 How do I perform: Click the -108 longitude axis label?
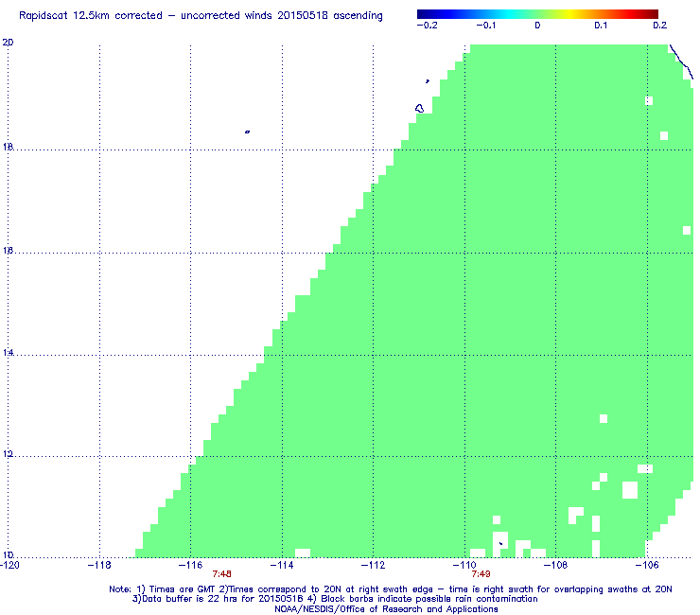coord(556,565)
